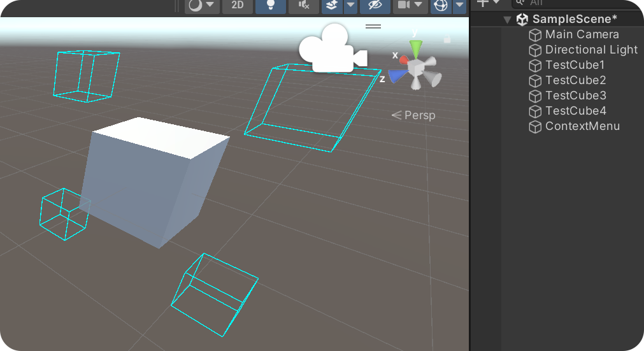
Task: Click the green Y axis cone
Action: point(416,49)
